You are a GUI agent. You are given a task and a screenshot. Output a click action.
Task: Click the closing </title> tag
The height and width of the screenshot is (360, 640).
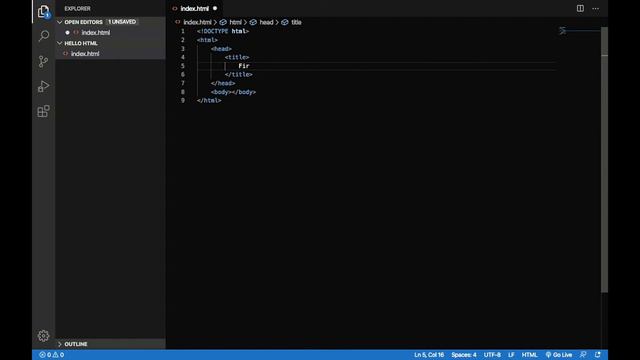coord(238,75)
